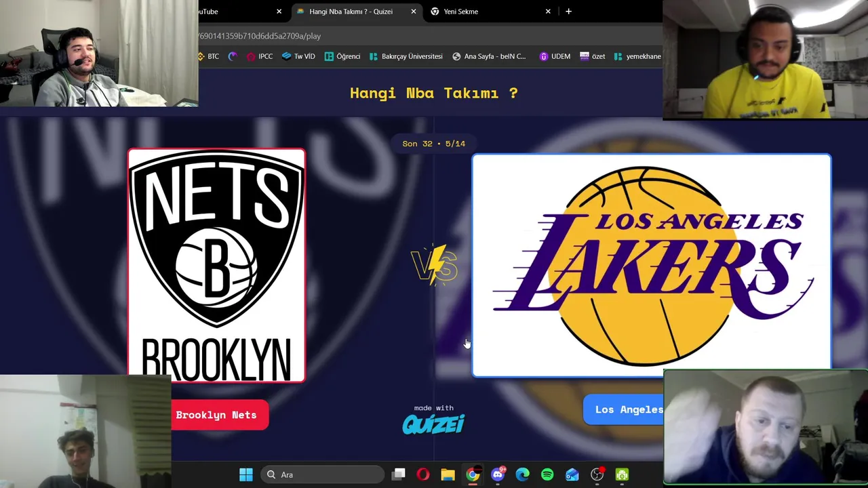This screenshot has width=868, height=488.
Task: Switch to Chrome in the taskbar
Action: pyautogui.click(x=473, y=474)
